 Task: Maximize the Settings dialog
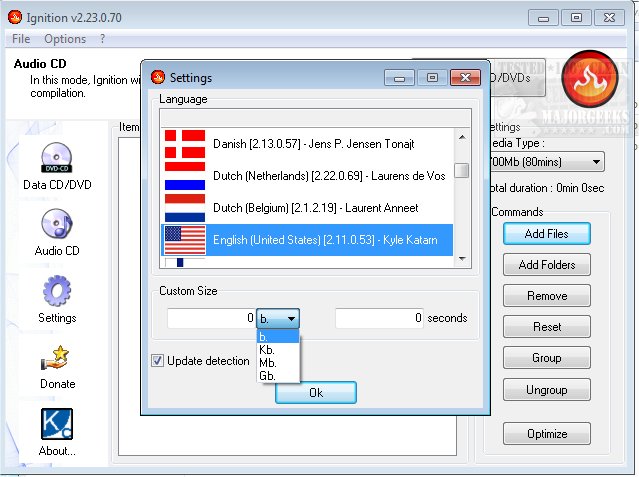tap(432, 77)
